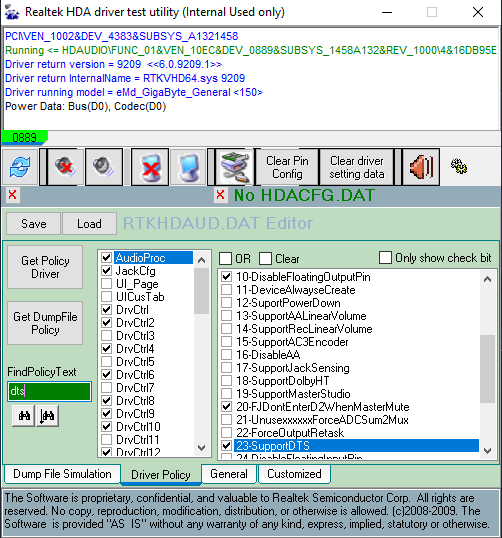Screen dimensions: 502x538
Task: Toggle the OR checkbox
Action: click(x=225, y=258)
